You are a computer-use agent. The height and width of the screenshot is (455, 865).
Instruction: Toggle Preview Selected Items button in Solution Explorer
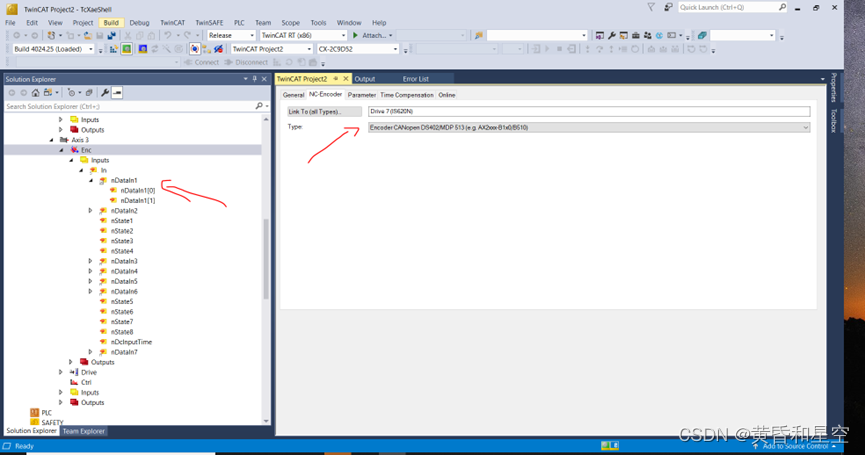[117, 93]
